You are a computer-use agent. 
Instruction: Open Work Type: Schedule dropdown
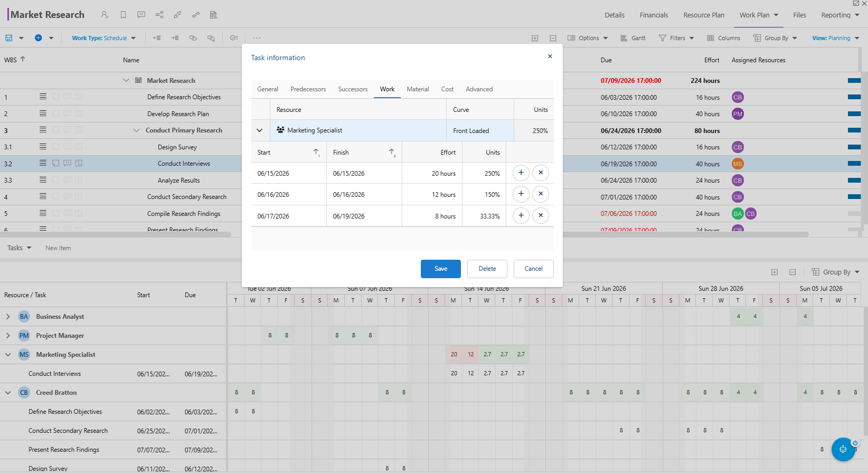click(x=104, y=38)
